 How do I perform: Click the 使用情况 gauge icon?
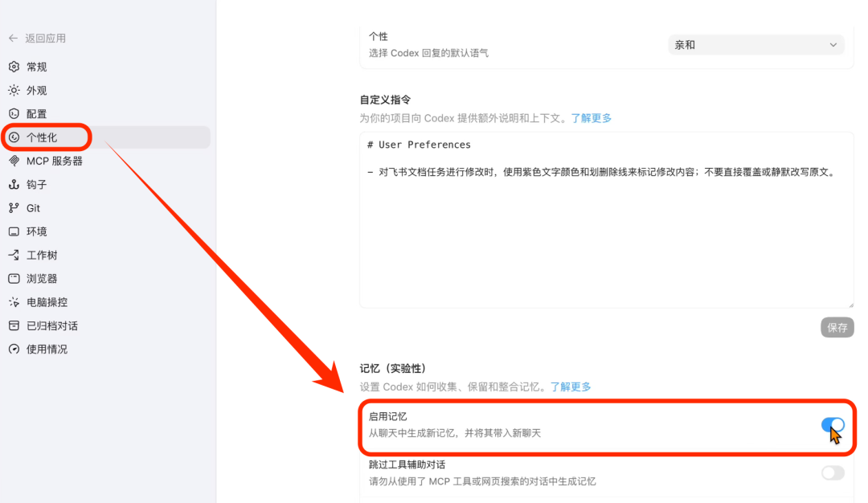point(14,350)
